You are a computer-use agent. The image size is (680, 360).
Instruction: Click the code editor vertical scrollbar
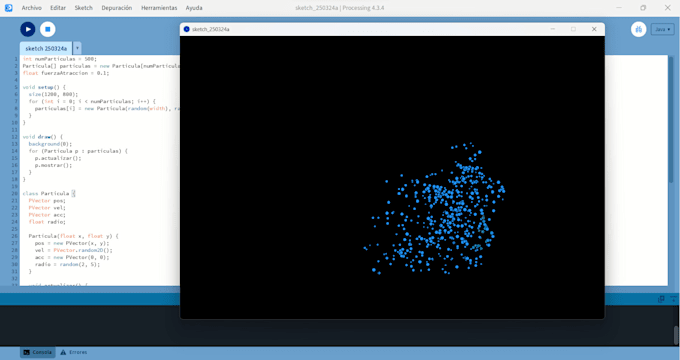coord(671,119)
